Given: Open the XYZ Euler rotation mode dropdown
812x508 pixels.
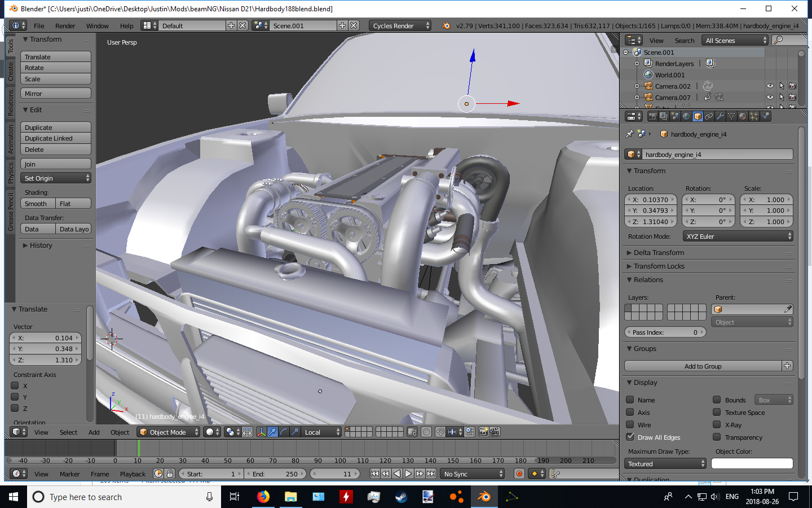Looking at the screenshot, I should [738, 236].
